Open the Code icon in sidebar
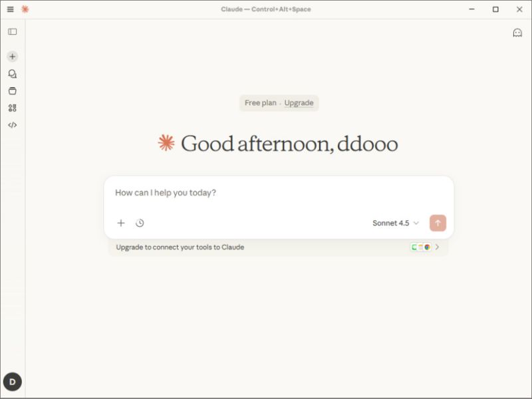 13,125
